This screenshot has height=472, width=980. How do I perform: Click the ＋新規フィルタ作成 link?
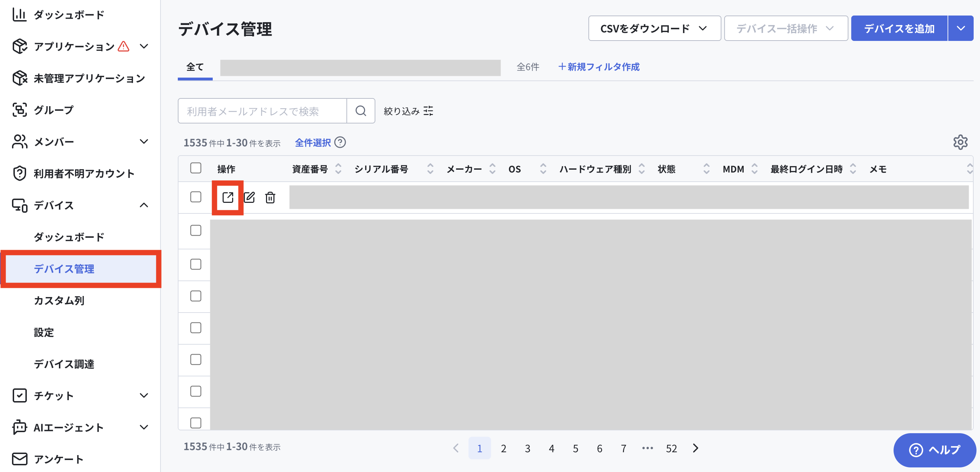pos(599,67)
